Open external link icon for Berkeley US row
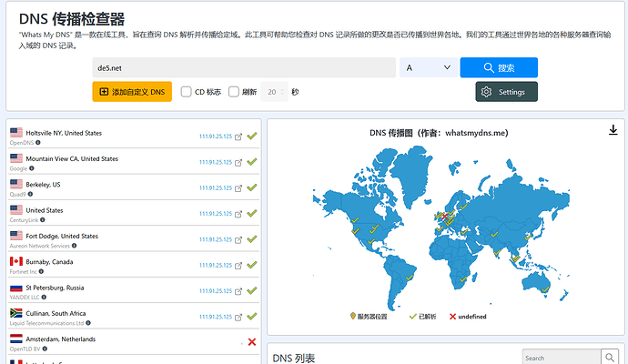Viewport: 628px width, 364px height. click(x=238, y=188)
